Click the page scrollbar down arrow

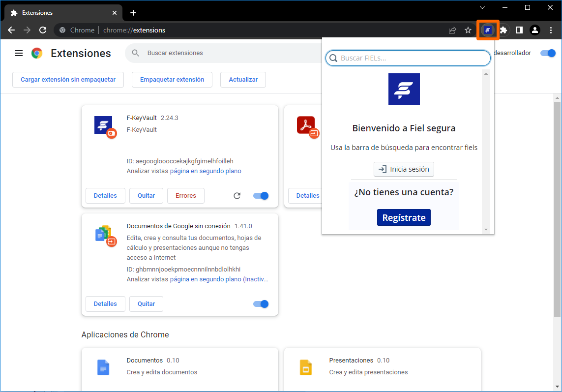[557, 387]
